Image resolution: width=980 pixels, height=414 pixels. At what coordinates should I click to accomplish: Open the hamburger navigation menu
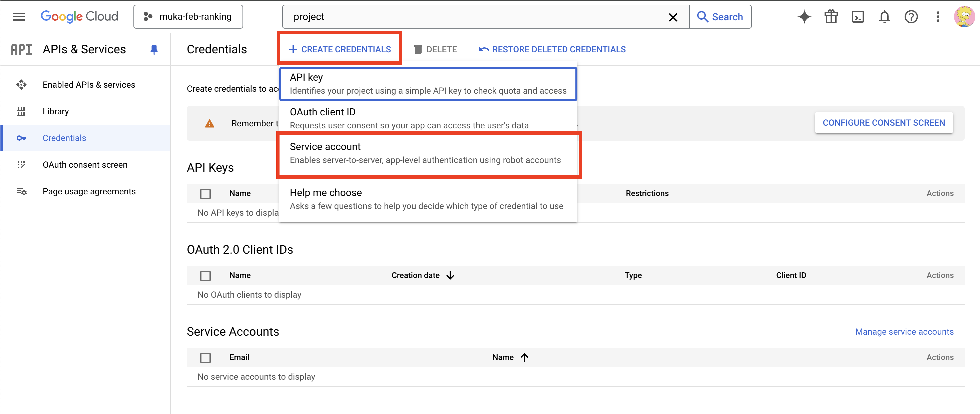click(18, 17)
